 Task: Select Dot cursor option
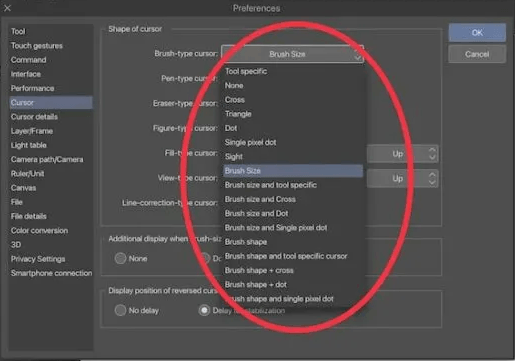tap(293, 128)
